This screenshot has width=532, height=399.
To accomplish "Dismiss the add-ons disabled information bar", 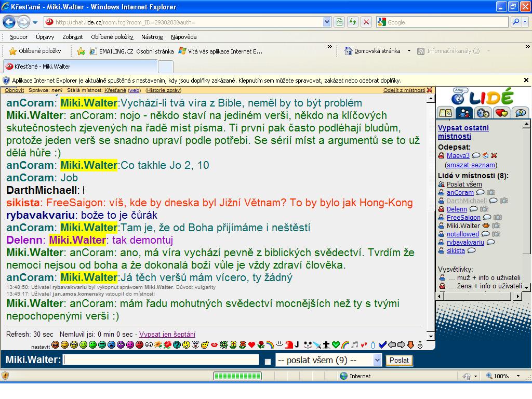I will click(526, 80).
